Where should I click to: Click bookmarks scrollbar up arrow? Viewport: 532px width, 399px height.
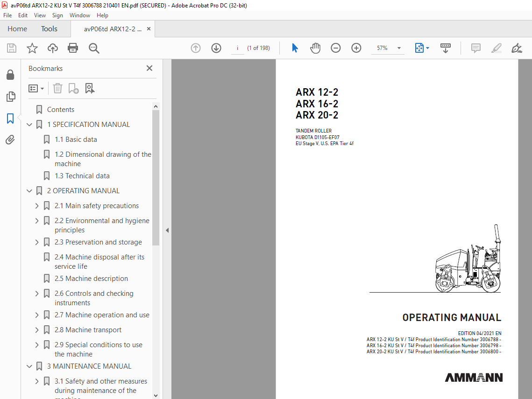point(156,106)
